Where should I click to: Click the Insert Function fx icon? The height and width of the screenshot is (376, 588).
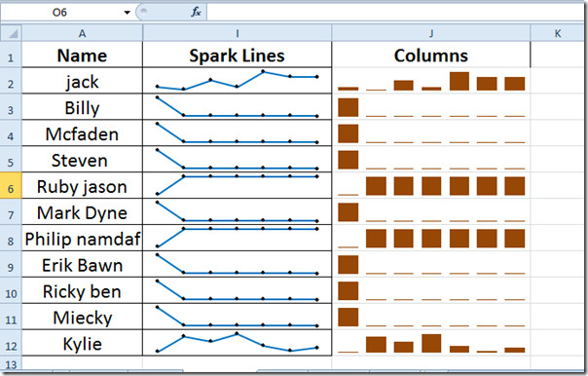196,13
